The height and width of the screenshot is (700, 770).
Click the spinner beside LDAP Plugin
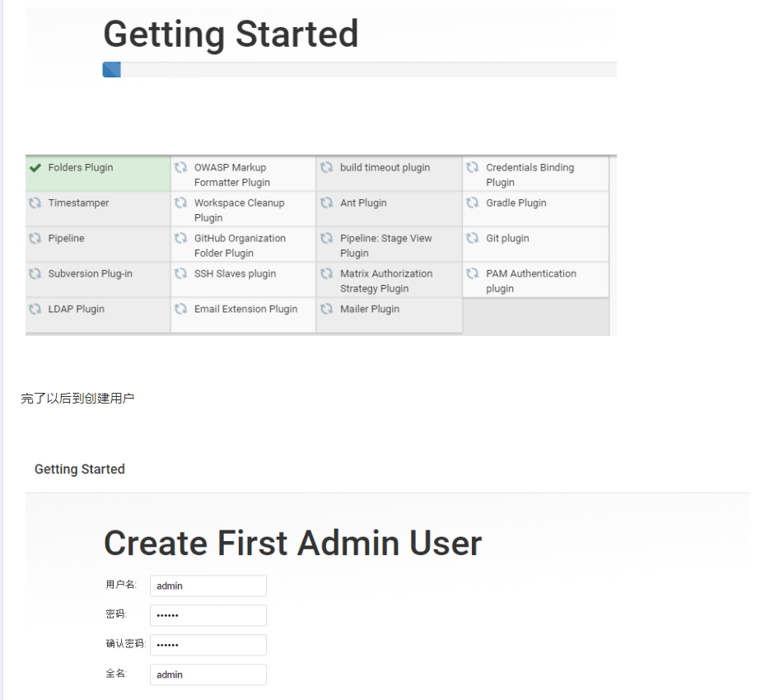coord(35,310)
